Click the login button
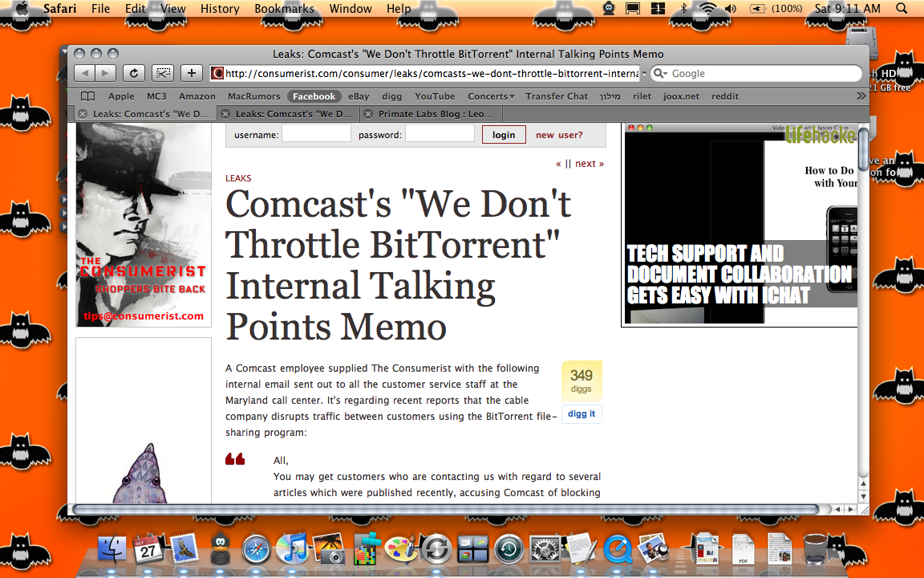Image resolution: width=924 pixels, height=578 pixels. point(504,135)
